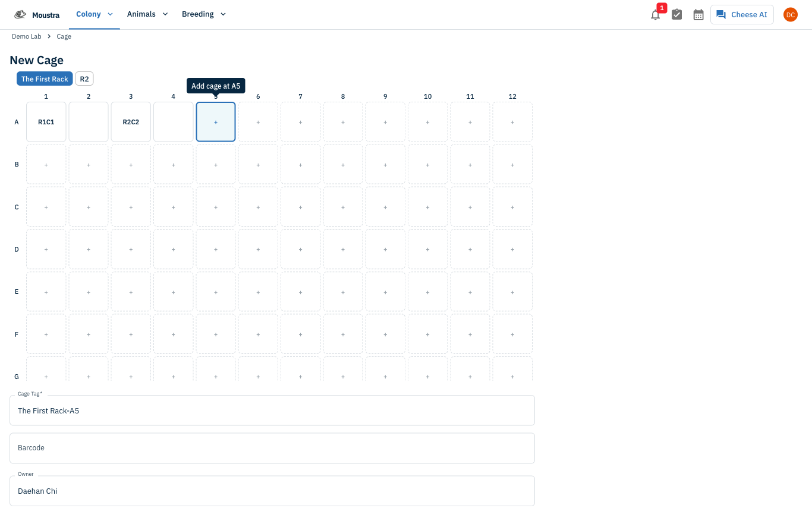The width and height of the screenshot is (812, 508).
Task: Add cage at slot C2
Action: [89, 207]
